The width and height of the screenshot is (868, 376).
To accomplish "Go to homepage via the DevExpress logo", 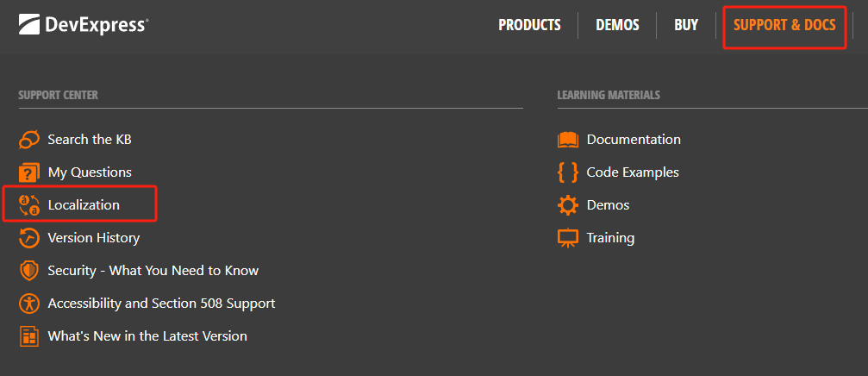I will [x=84, y=25].
